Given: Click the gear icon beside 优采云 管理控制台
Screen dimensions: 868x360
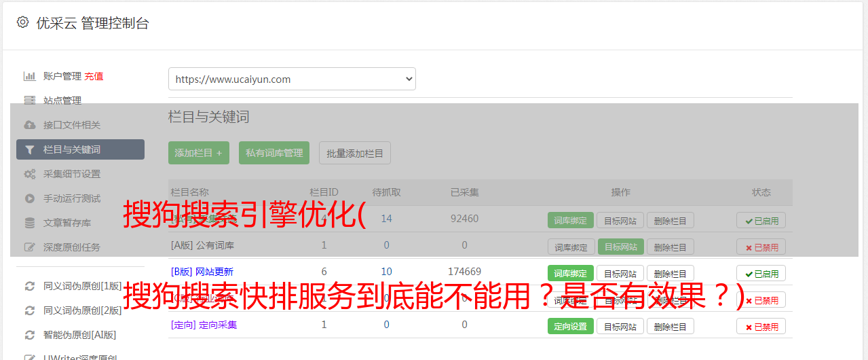Looking at the screenshot, I should click(x=22, y=22).
